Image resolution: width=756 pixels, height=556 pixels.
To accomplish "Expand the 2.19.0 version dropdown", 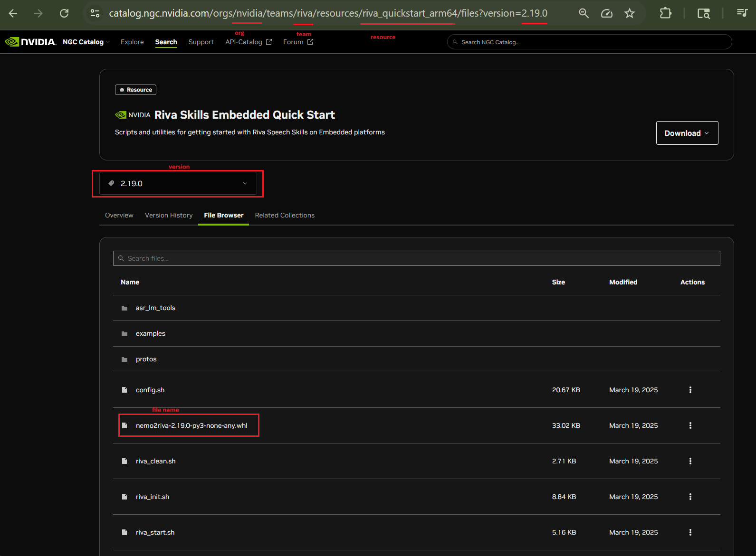I will [x=178, y=183].
